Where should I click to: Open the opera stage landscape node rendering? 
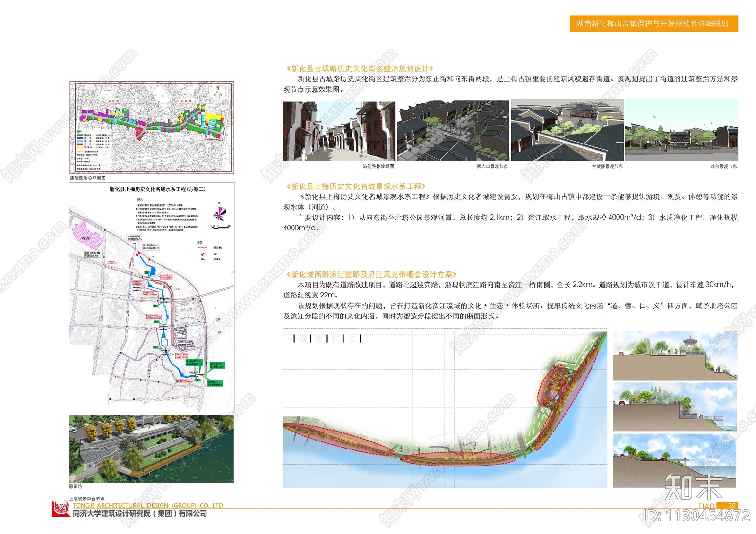(x=681, y=130)
